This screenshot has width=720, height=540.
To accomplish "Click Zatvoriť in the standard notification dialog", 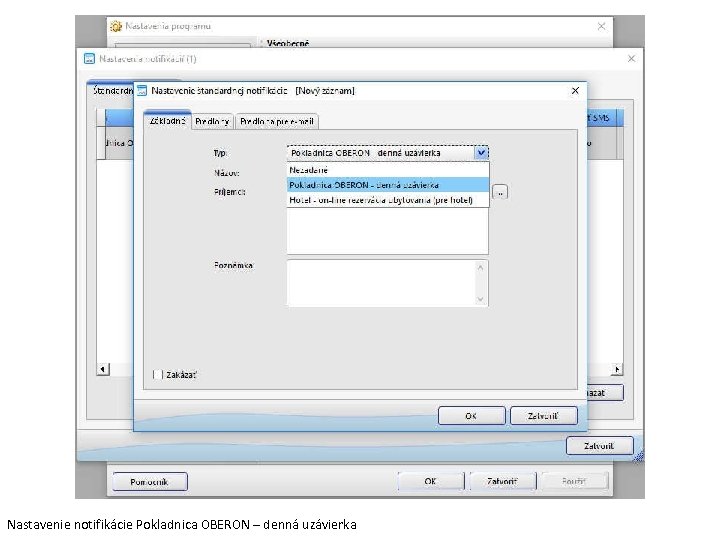I will click(x=543, y=416).
